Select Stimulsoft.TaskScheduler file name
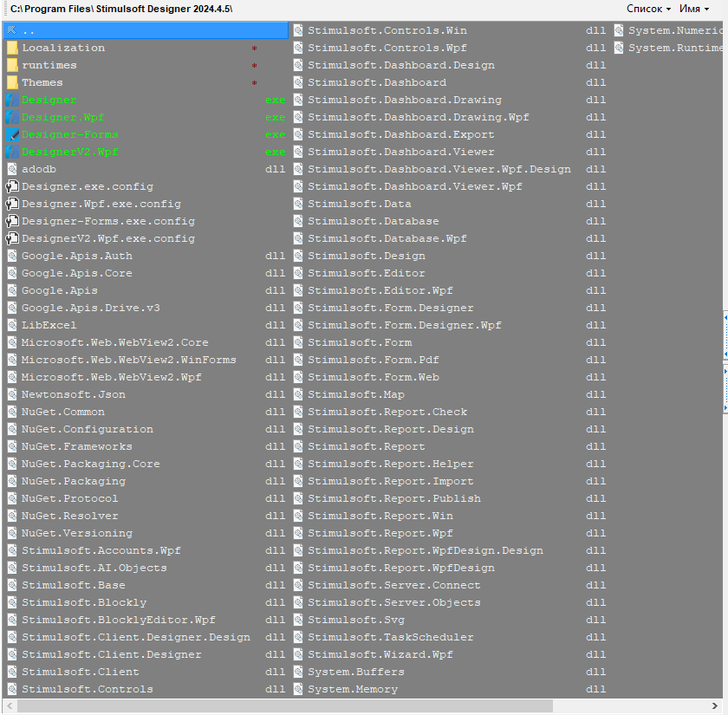Viewport: 728px width, 715px height. 391,637
